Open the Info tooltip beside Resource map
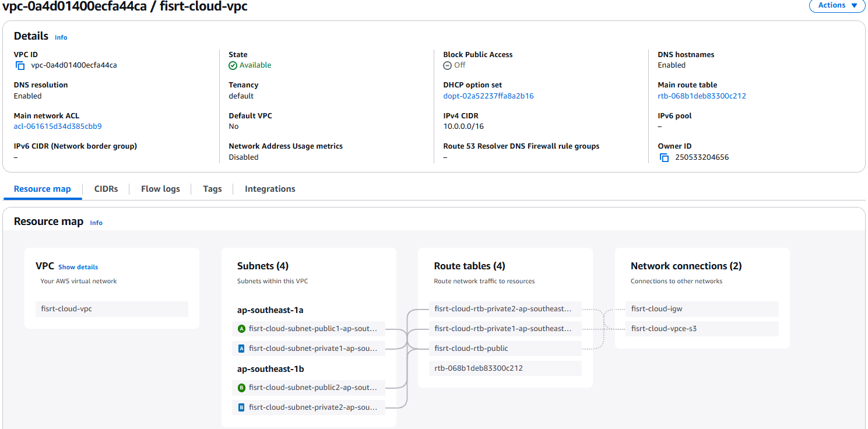 pyautogui.click(x=96, y=223)
